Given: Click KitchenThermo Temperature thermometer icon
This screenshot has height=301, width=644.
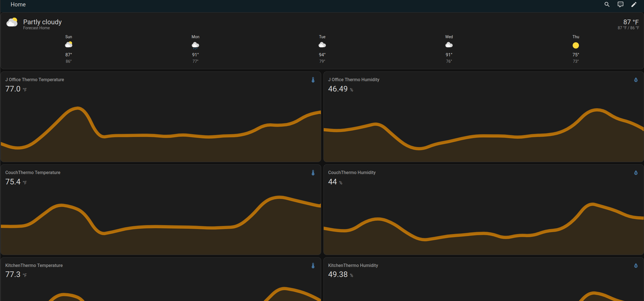Looking at the screenshot, I should tap(313, 266).
